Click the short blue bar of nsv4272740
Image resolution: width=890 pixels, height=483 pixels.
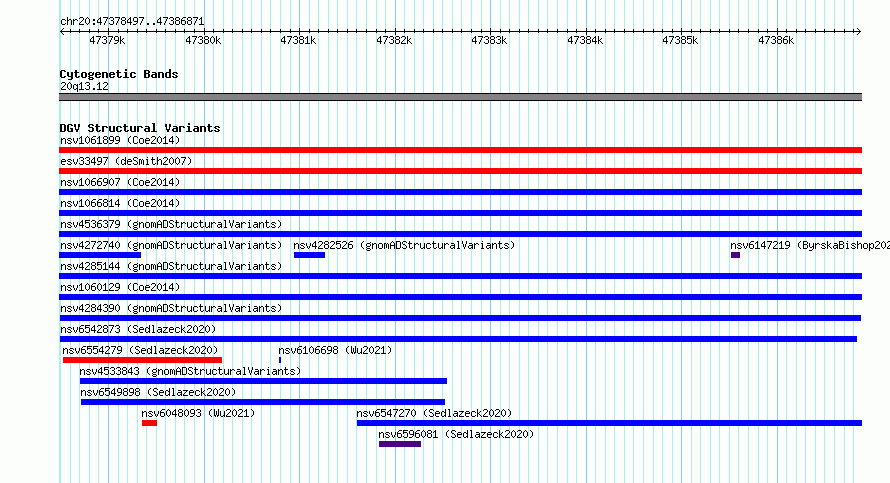coord(100,255)
